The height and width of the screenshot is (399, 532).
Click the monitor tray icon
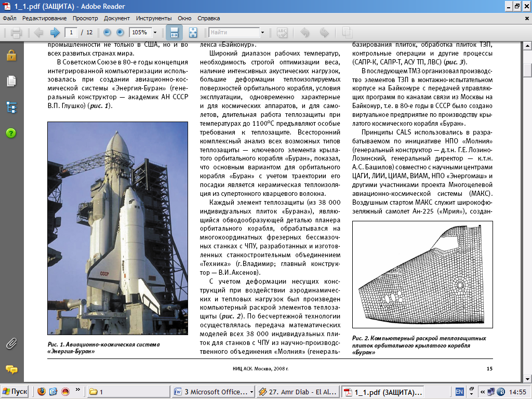491,392
